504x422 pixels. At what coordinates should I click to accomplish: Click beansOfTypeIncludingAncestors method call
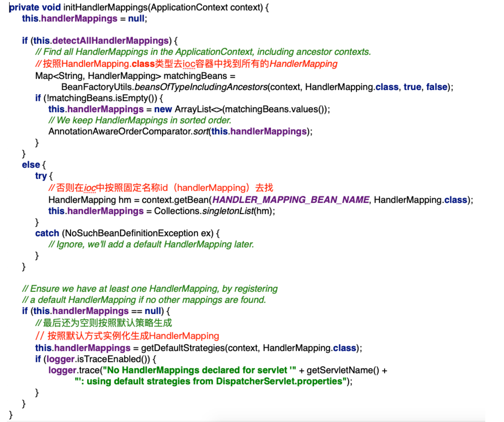(201, 87)
